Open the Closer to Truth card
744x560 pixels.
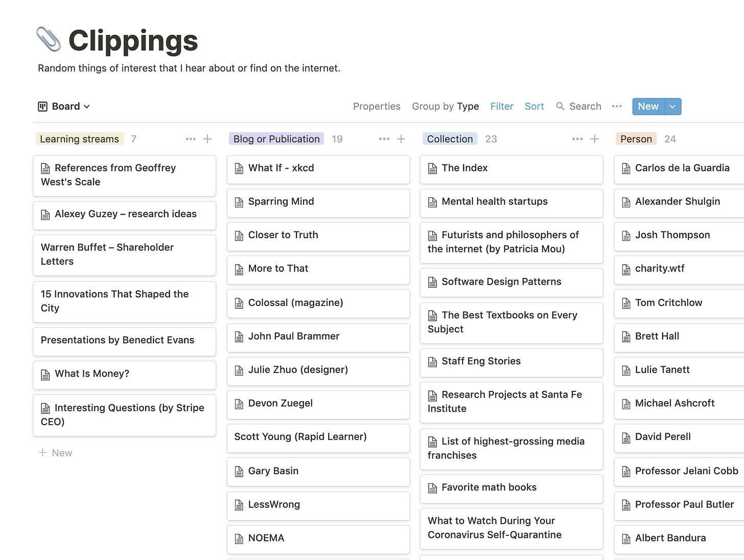[x=318, y=236]
